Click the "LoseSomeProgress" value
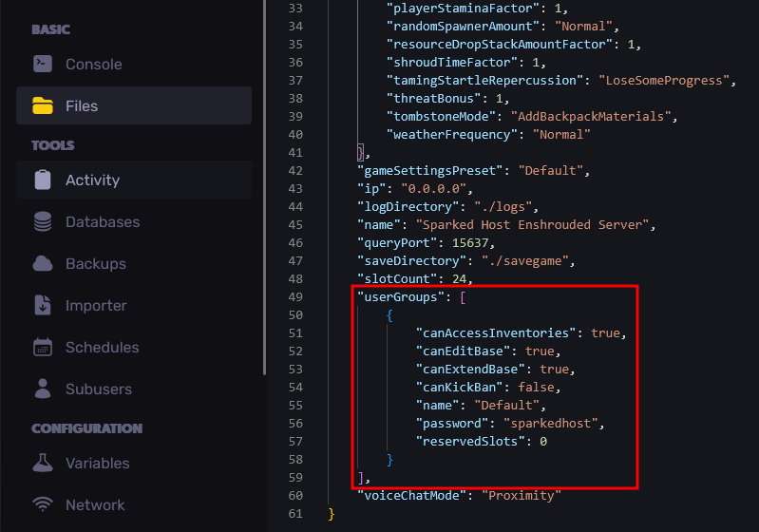 664,80
